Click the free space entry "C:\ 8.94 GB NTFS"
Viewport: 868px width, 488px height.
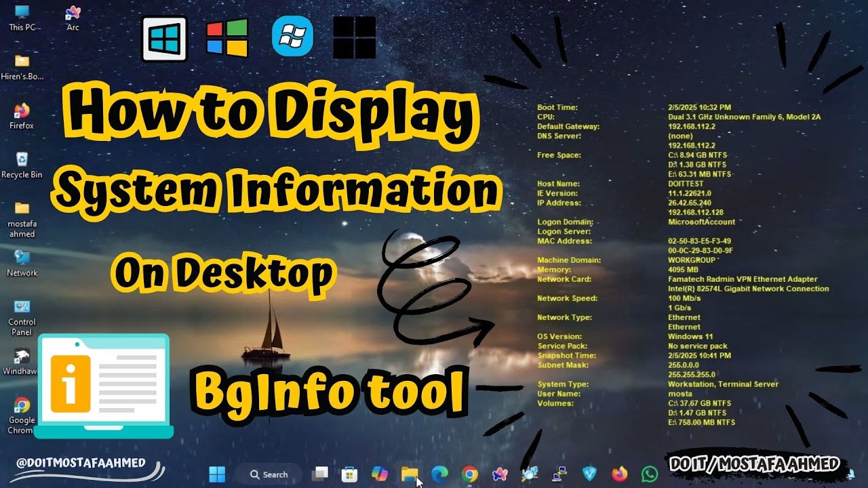click(697, 155)
